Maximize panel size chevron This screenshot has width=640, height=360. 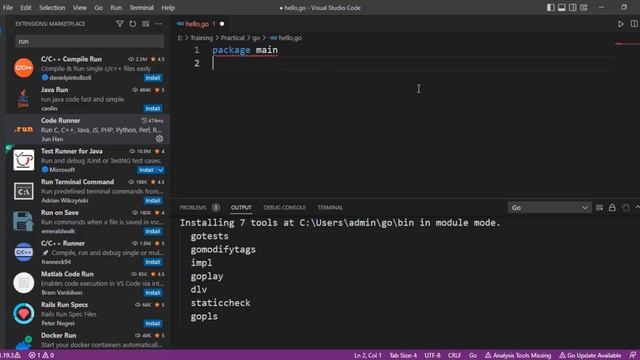point(637,208)
